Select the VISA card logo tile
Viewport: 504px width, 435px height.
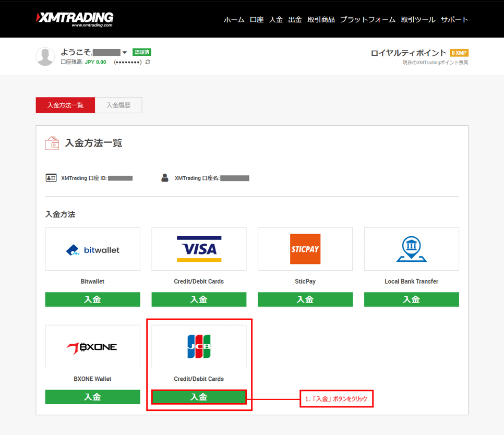pos(199,249)
